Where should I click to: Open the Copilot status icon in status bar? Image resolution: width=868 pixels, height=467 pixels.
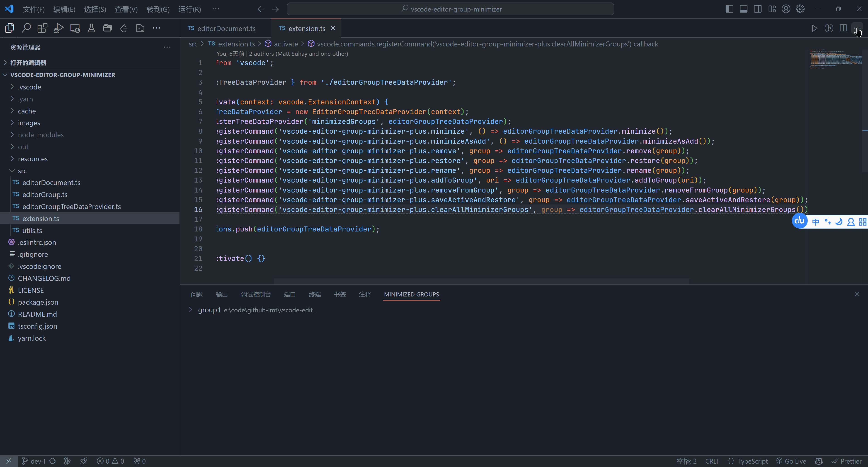point(819,461)
